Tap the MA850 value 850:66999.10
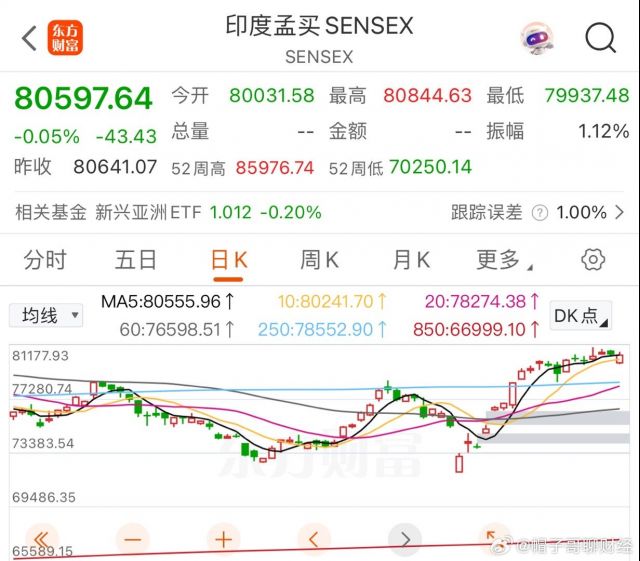The width and height of the screenshot is (640, 561). pyautogui.click(x=476, y=329)
